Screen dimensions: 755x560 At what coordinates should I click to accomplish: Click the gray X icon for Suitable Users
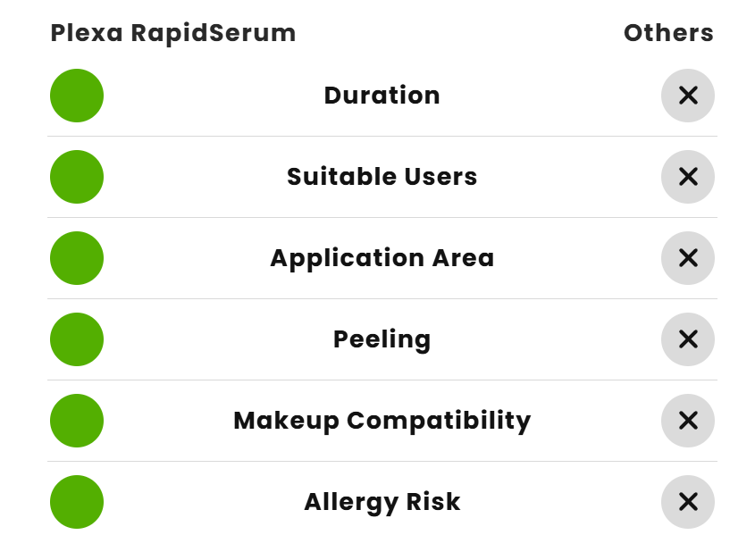(687, 177)
